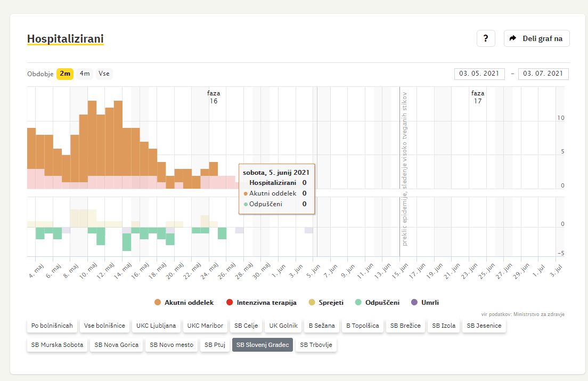Select the SB Slovenj Gradec hospital button
The height and width of the screenshot is (381, 588).
click(x=262, y=345)
